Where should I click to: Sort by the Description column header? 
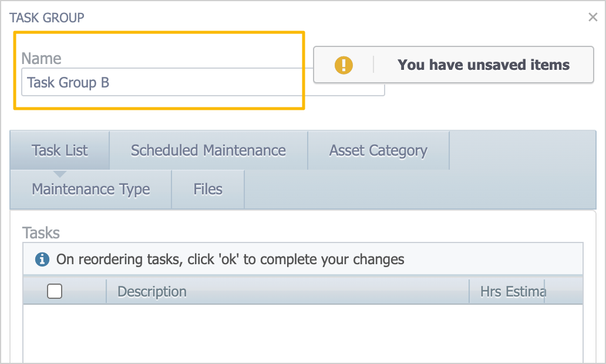click(152, 291)
